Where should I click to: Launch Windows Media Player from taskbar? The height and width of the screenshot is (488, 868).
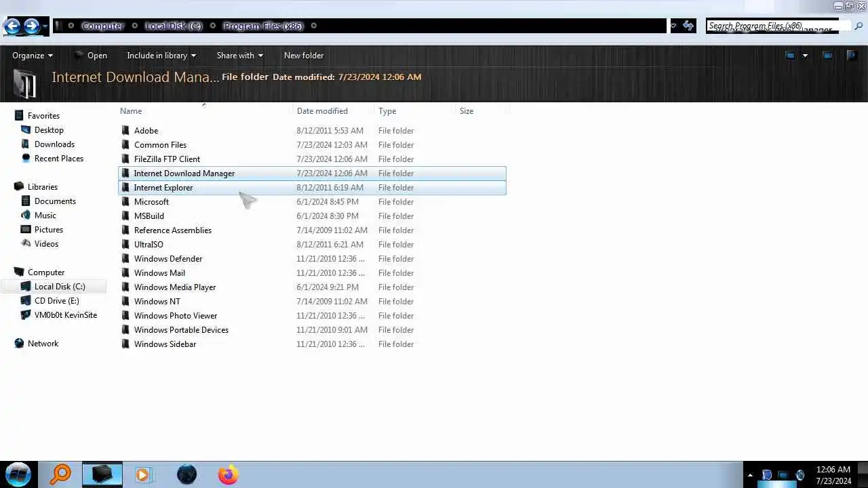[144, 474]
